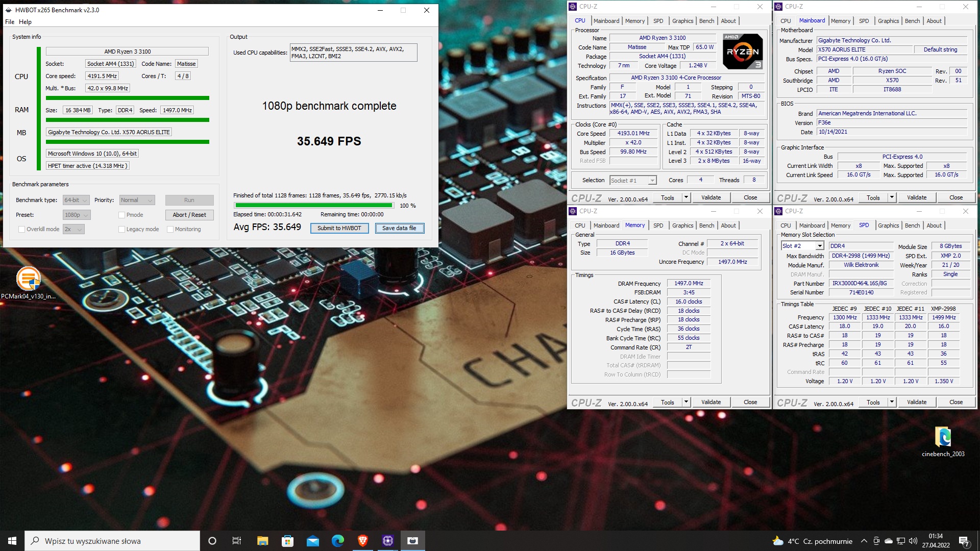This screenshot has width=980, height=551.
Task: Select Graphics tab in CPU-Z Mainboard window
Action: click(x=888, y=21)
